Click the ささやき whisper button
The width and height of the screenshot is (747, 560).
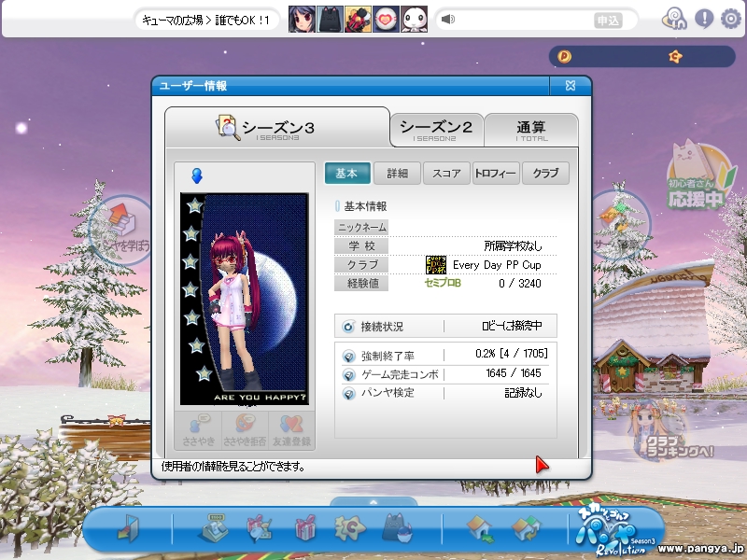(198, 430)
